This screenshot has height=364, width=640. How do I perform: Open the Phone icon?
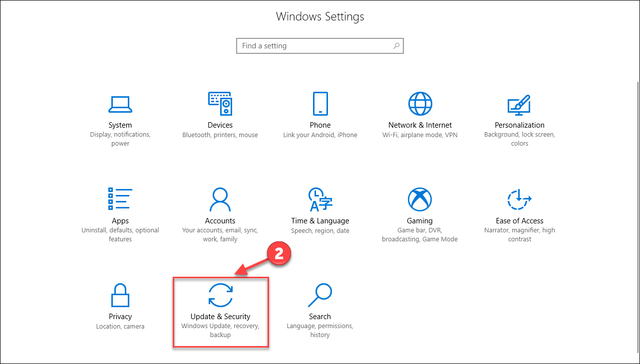(x=320, y=104)
